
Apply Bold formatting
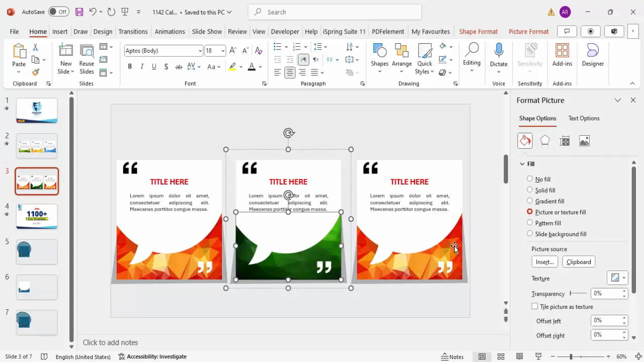(130, 67)
